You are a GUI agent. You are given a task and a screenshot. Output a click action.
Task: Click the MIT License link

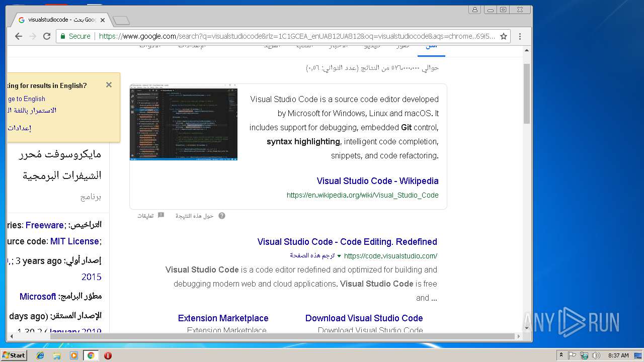point(74,241)
